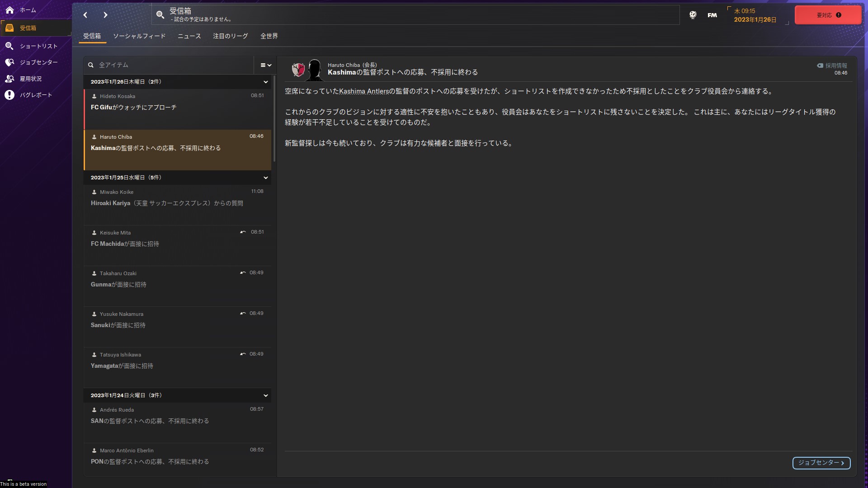Open 雇用状況 sidebar icon
Viewport: 868px width, 488px height.
click(x=9, y=79)
